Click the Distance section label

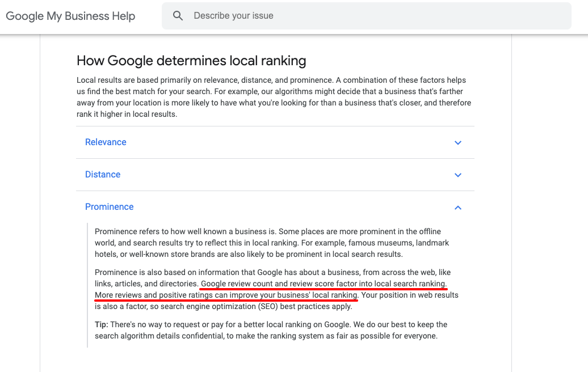pyautogui.click(x=103, y=175)
